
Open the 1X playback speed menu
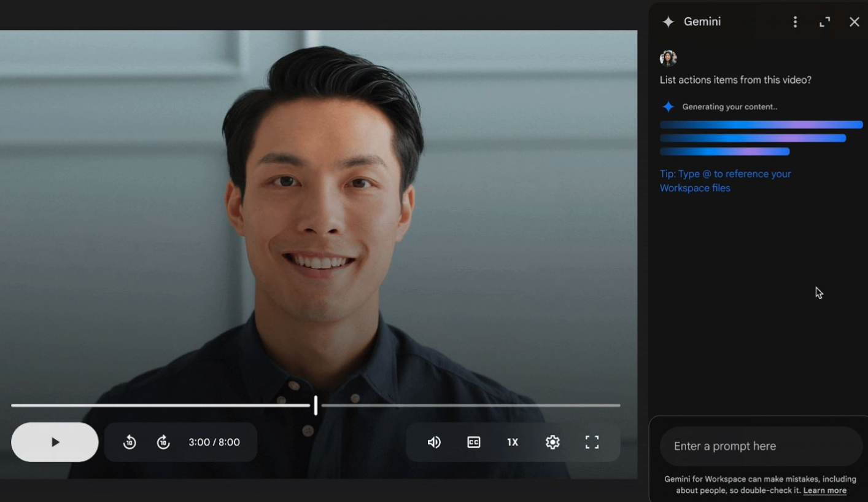coord(513,442)
